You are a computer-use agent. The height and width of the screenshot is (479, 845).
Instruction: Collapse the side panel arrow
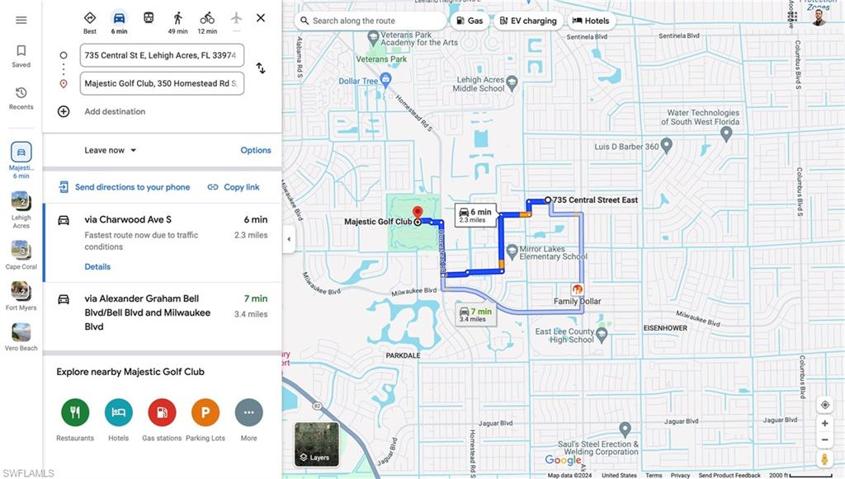point(289,239)
